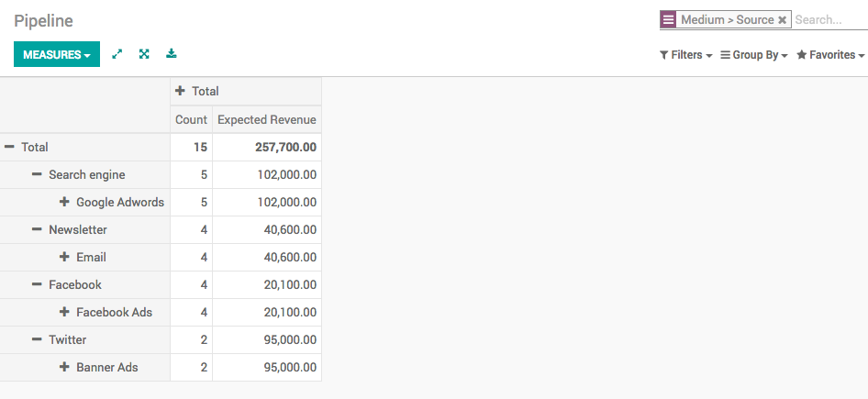The image size is (868, 399).
Task: Open the Favorites dropdown
Action: click(830, 55)
